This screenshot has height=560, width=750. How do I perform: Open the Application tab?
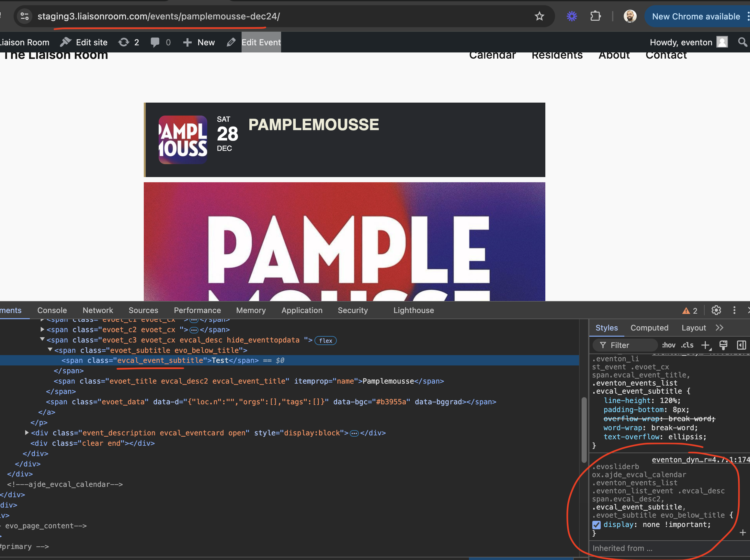(x=302, y=310)
